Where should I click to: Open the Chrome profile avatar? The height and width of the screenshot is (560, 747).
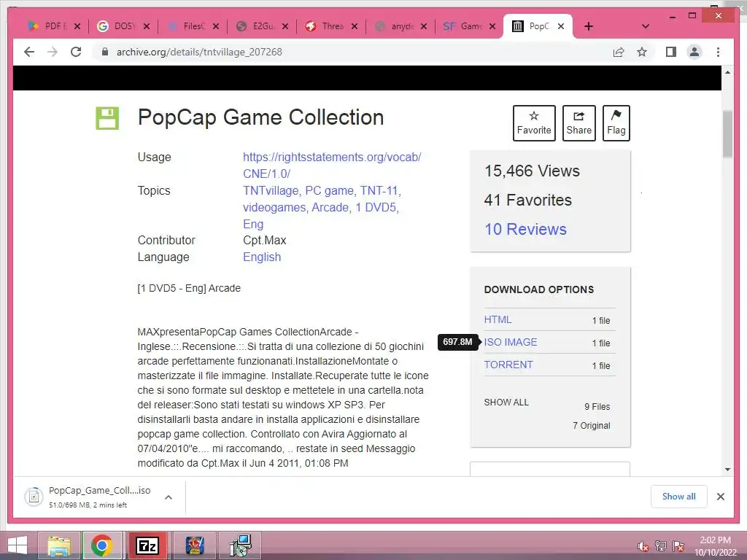point(694,52)
